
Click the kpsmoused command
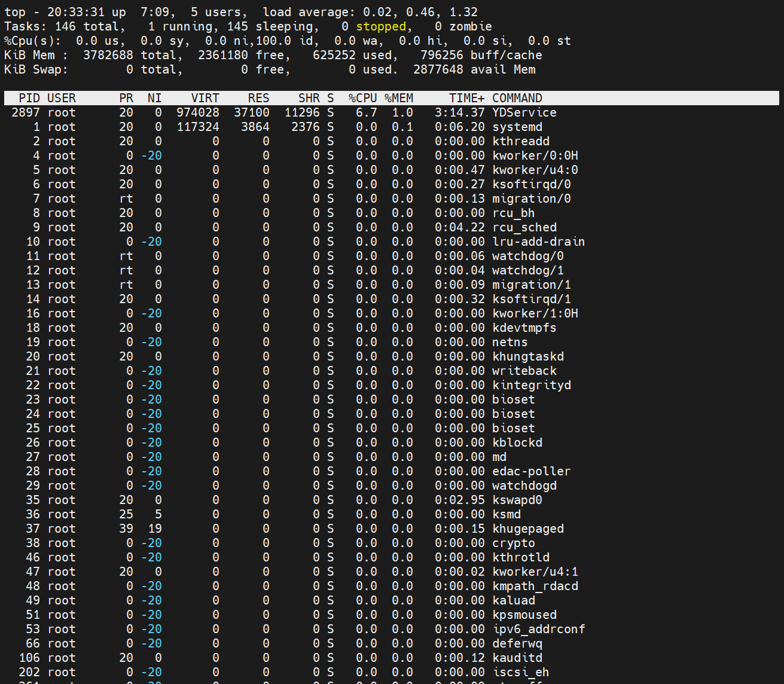(524, 615)
